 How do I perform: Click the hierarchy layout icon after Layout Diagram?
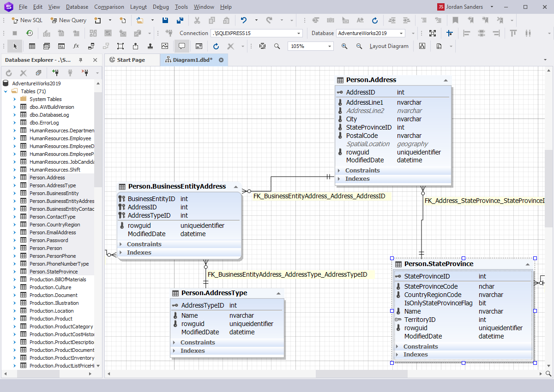pyautogui.click(x=422, y=46)
